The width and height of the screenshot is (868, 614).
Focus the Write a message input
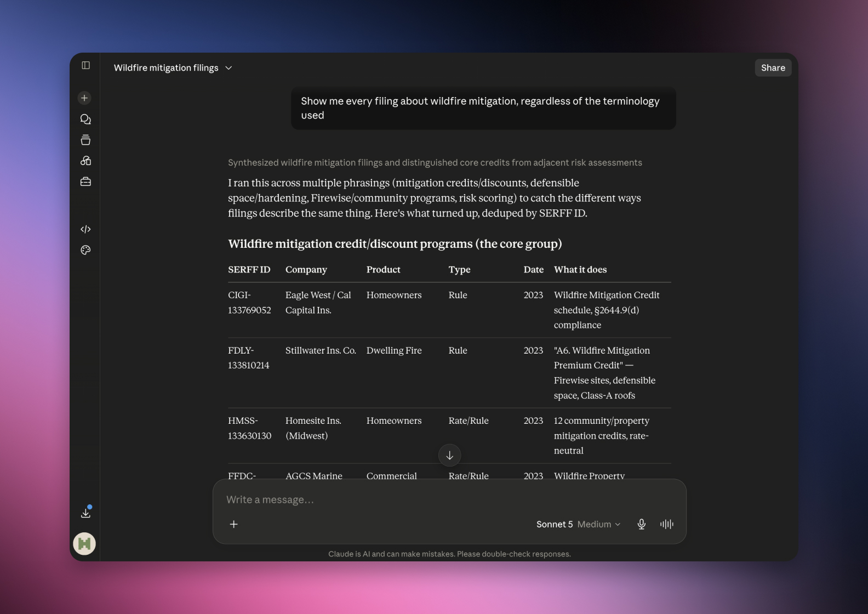click(449, 500)
